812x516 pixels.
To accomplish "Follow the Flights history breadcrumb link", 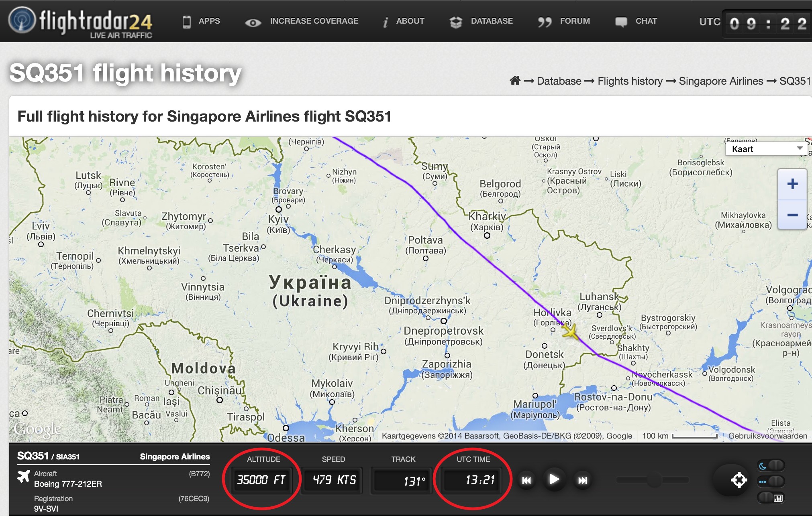I will 630,81.
